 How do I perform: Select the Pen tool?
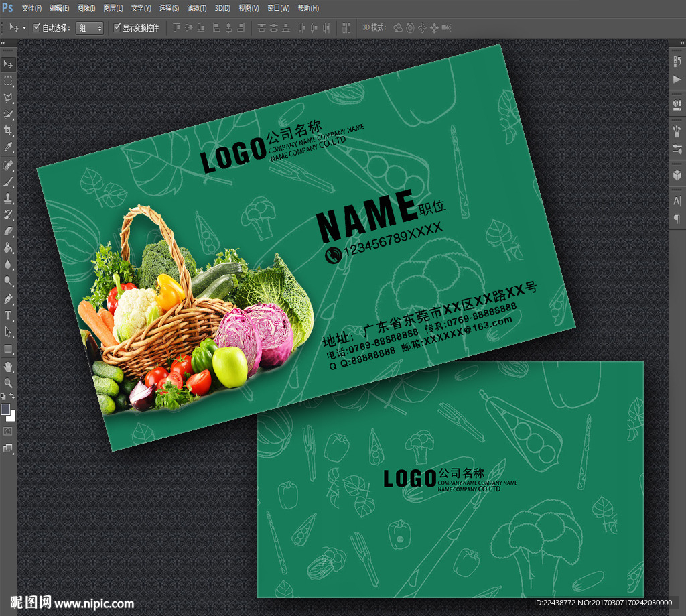point(8,300)
